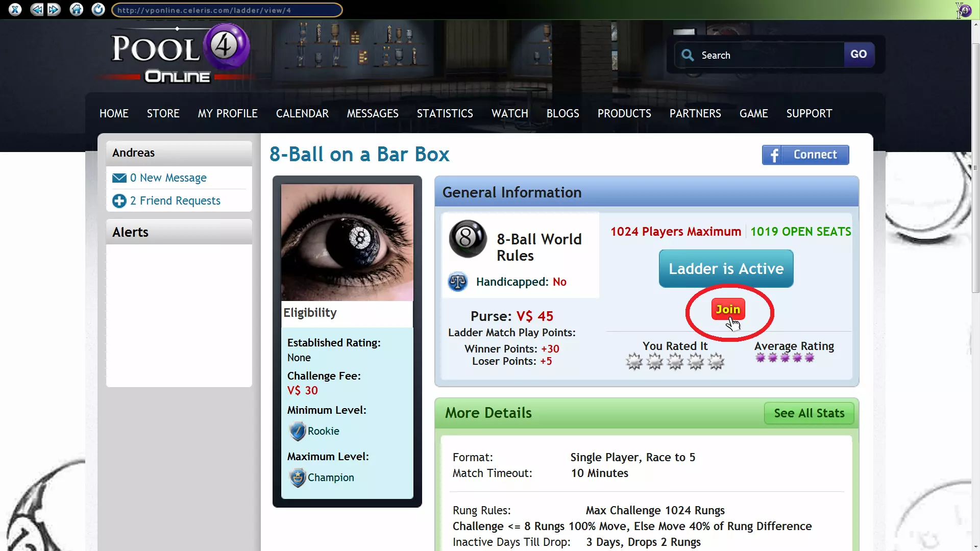Click the 8-ball rules icon
Viewport: 980px width, 551px height.
pos(468,239)
